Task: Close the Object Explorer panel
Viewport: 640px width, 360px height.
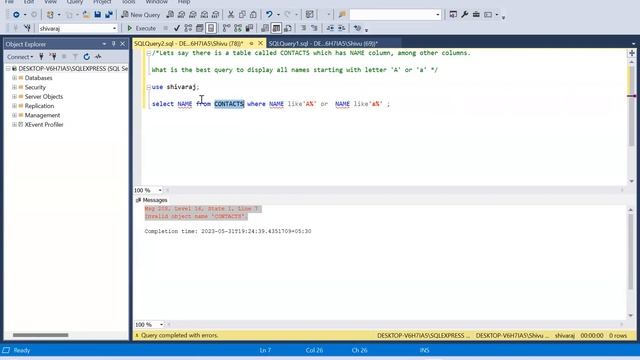Action: point(122,44)
